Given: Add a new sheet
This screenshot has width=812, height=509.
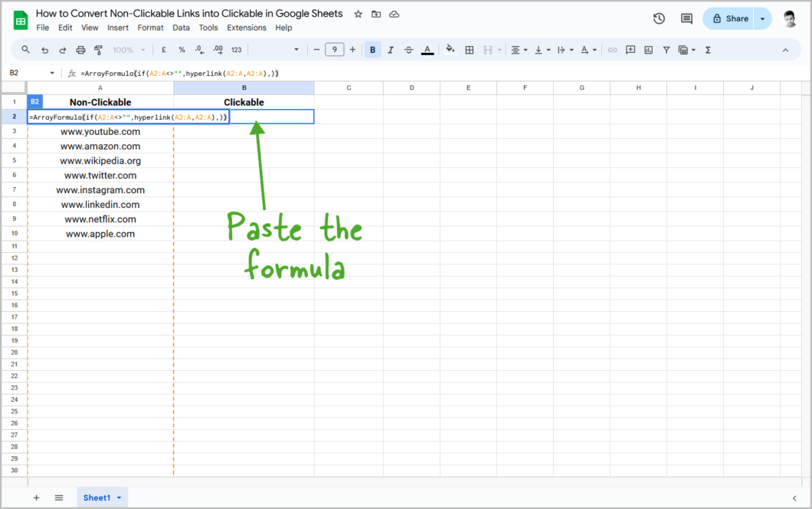Looking at the screenshot, I should (36, 498).
